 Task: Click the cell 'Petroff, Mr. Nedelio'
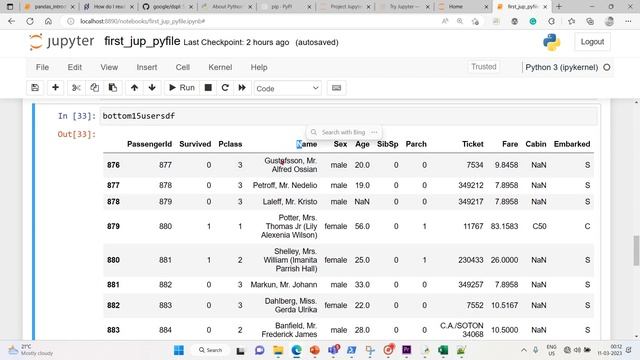285,185
